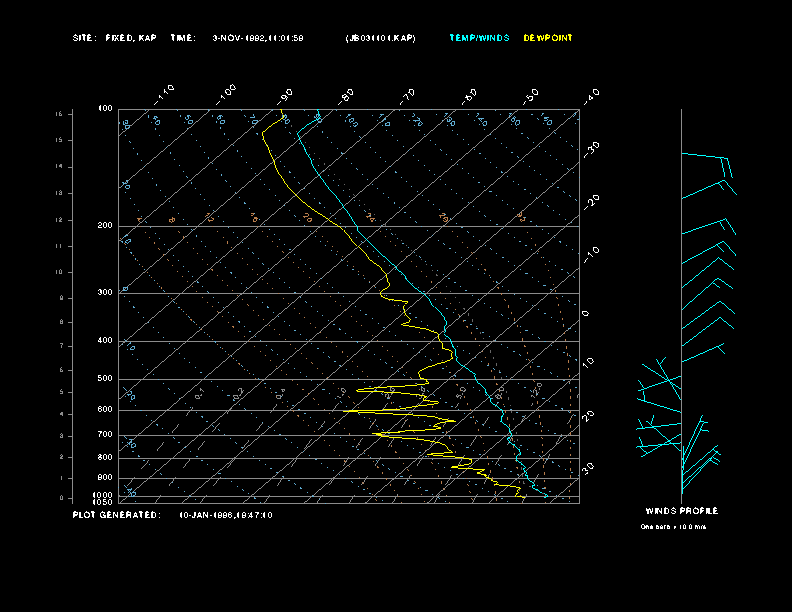
Task: Click the 'One barb = 10.0 m/s' note
Action: 673,527
